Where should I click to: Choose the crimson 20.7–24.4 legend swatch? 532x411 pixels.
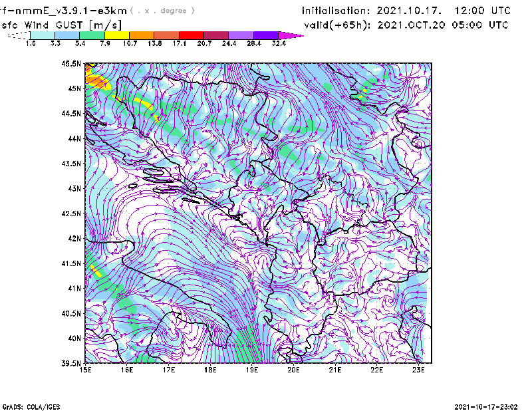point(215,35)
